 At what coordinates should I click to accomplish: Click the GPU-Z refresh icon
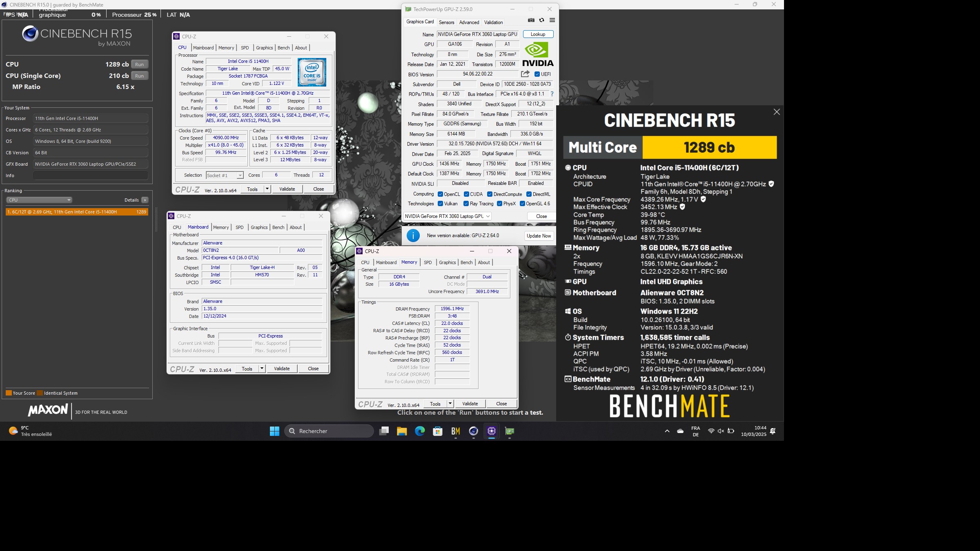(x=541, y=20)
